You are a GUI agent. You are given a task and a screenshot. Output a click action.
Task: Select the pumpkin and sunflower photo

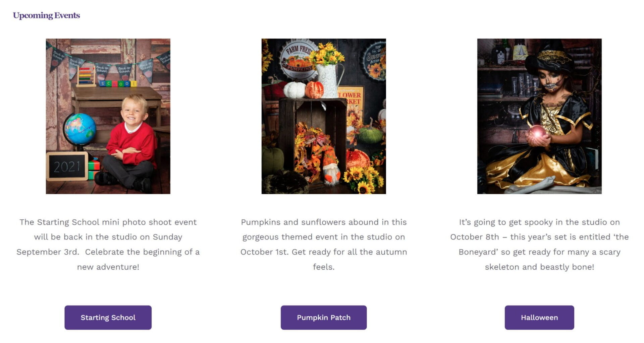(x=323, y=116)
